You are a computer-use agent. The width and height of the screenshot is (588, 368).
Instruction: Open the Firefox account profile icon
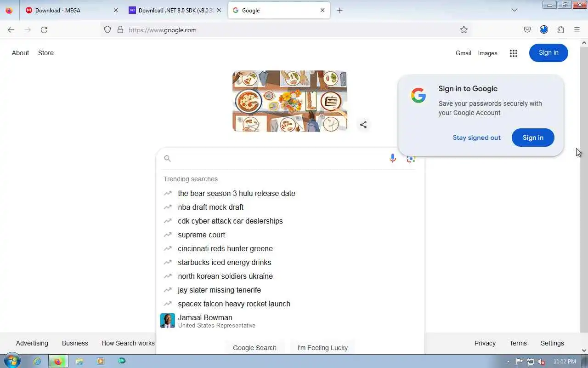pos(544,29)
